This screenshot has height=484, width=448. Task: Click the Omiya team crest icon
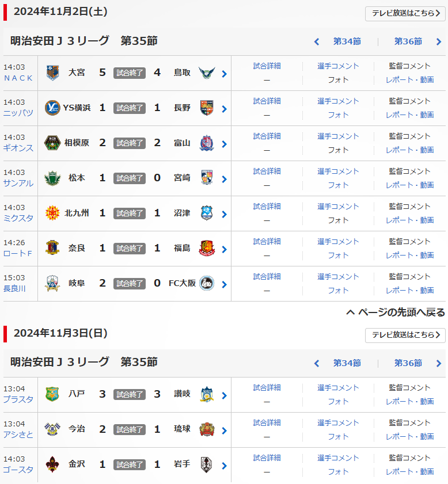(x=52, y=73)
